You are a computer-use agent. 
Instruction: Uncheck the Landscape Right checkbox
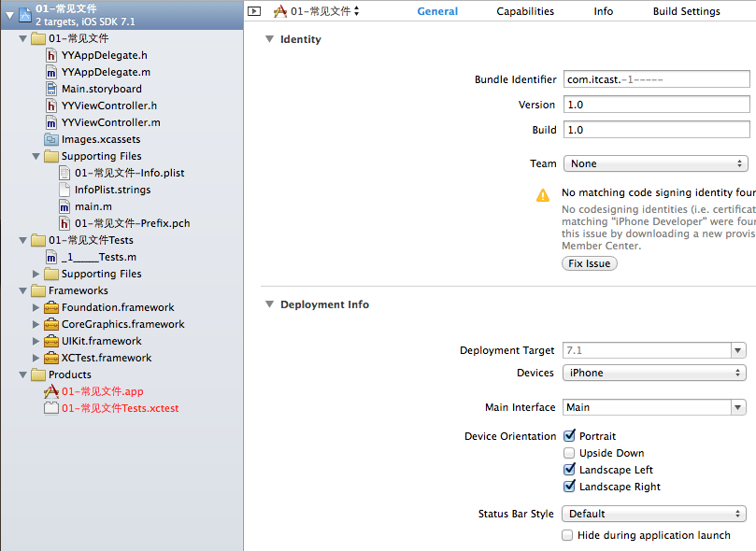point(569,487)
